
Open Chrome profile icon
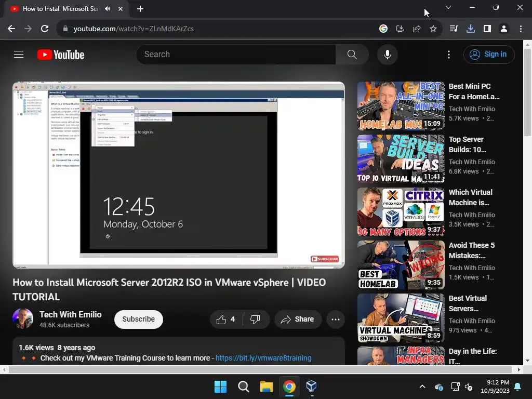pos(504,29)
